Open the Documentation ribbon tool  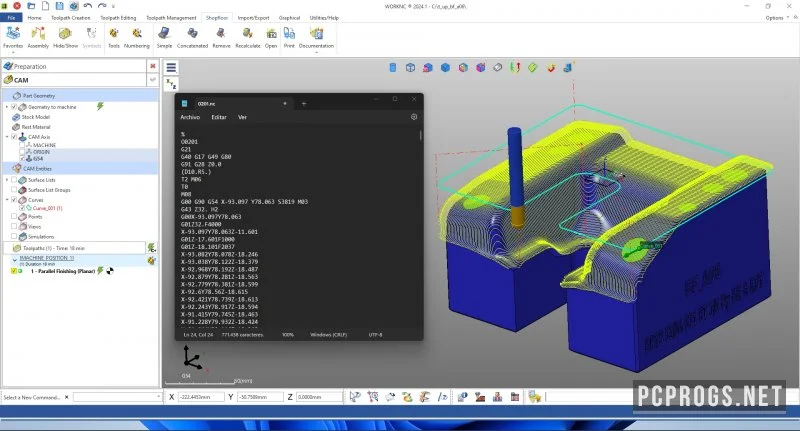click(x=316, y=38)
